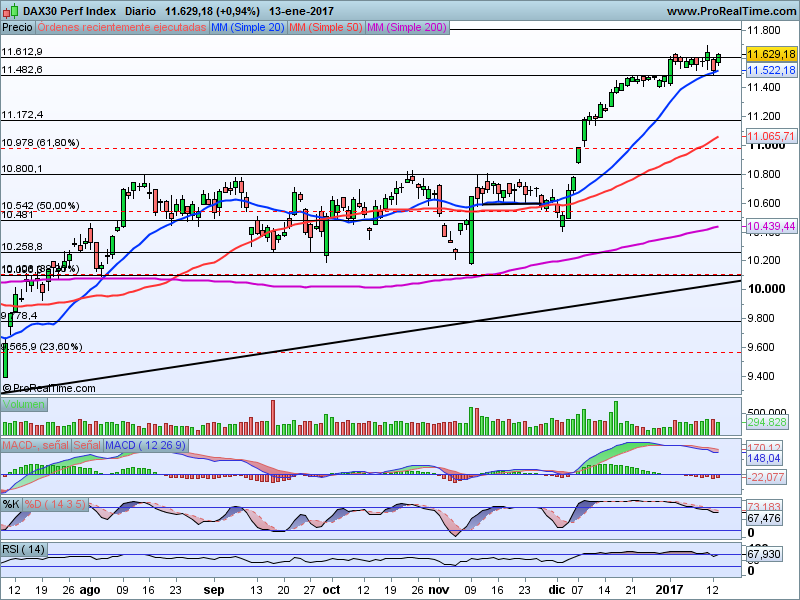Click the %K stochastic label
Viewport: 800px width, 600px height.
point(11,505)
